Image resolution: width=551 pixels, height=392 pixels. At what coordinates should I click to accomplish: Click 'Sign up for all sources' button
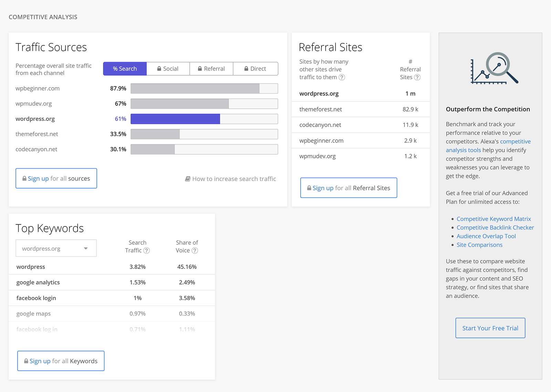[x=56, y=178]
